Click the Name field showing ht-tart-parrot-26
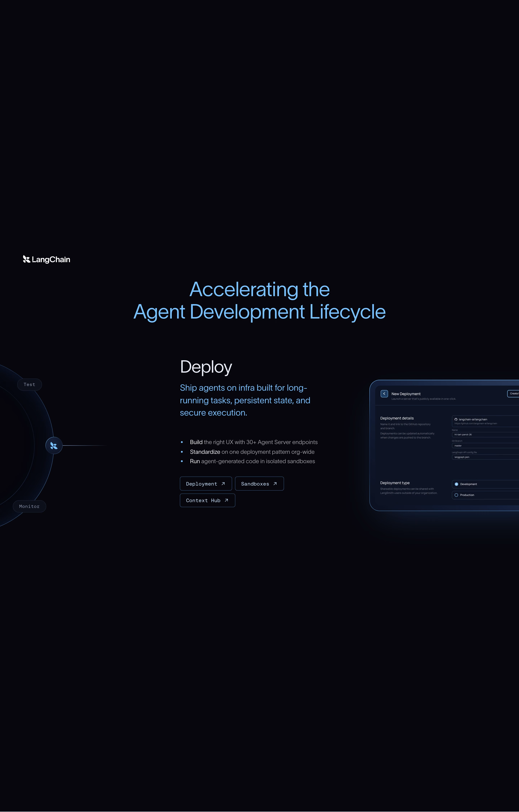This screenshot has height=812, width=519. coord(485,435)
